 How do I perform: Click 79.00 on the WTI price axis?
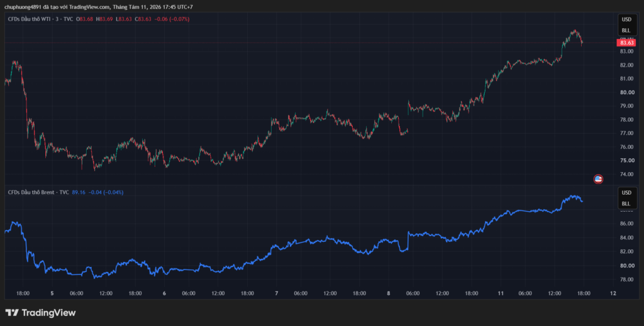point(626,106)
